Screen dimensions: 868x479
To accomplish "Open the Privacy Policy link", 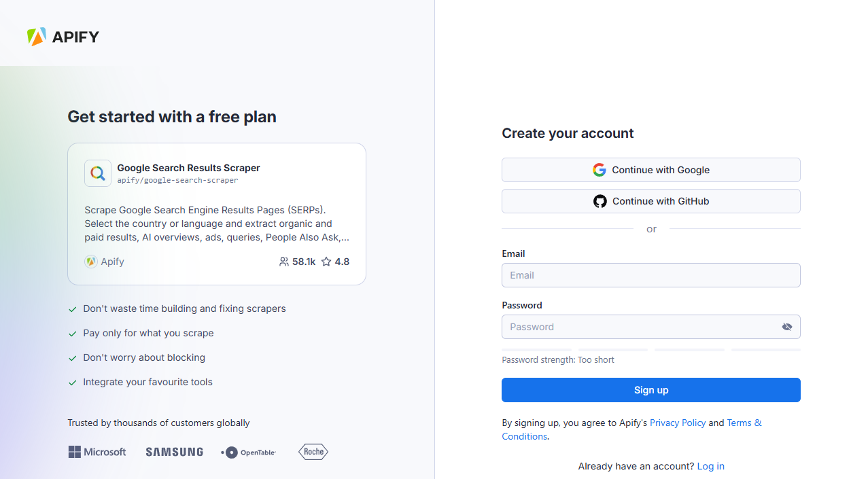I will (x=677, y=423).
